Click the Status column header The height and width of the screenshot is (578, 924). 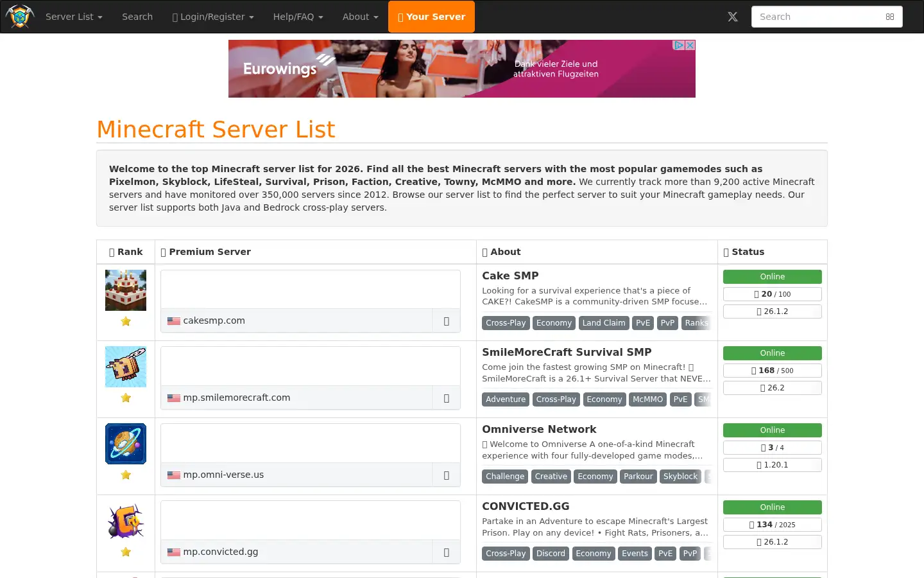point(773,252)
